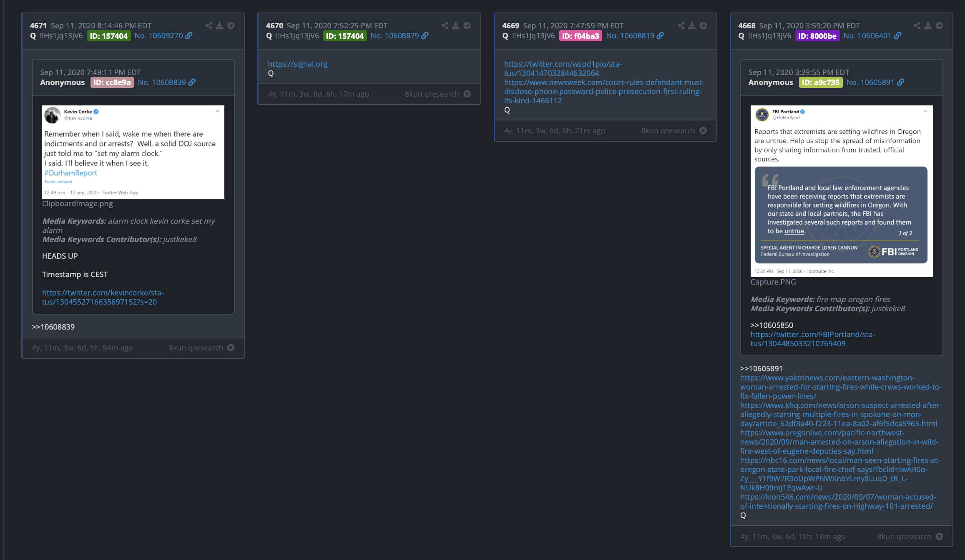Click link icon next to No. 10605891

(x=901, y=82)
